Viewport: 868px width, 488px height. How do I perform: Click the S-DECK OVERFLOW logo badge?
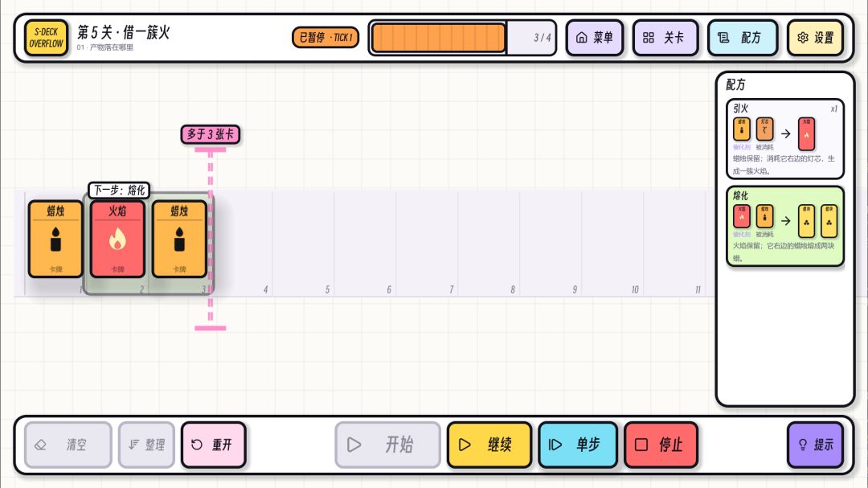[x=46, y=38]
